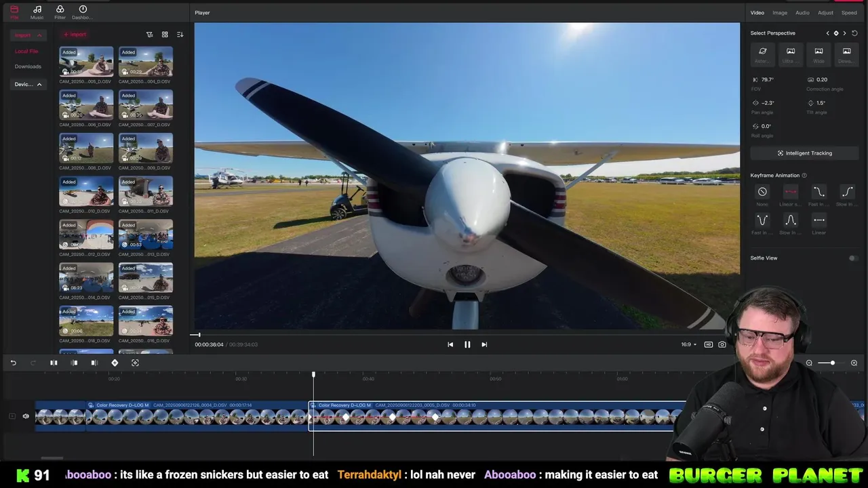The image size is (868, 488).
Task: Edit the FOV value 79.7°
Action: coord(768,79)
